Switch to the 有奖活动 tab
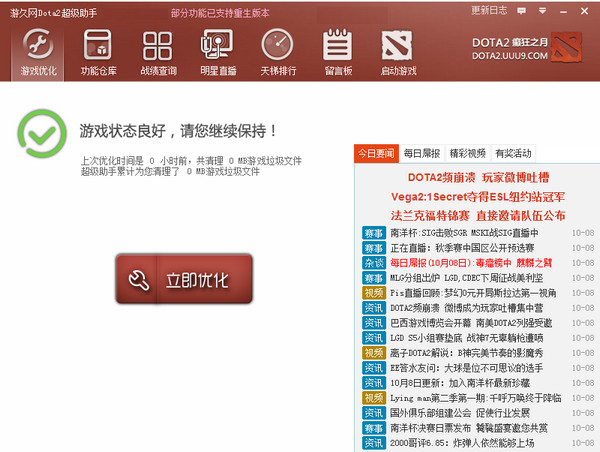 (x=513, y=154)
